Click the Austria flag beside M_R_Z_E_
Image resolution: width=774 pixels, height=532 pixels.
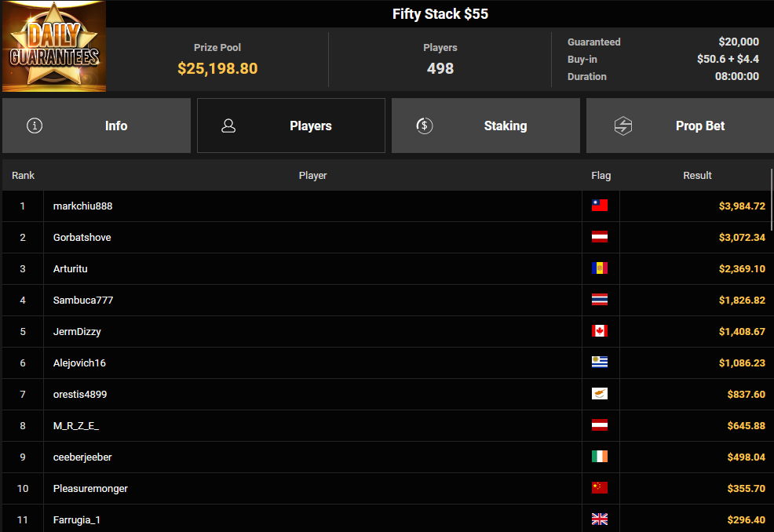click(x=600, y=425)
